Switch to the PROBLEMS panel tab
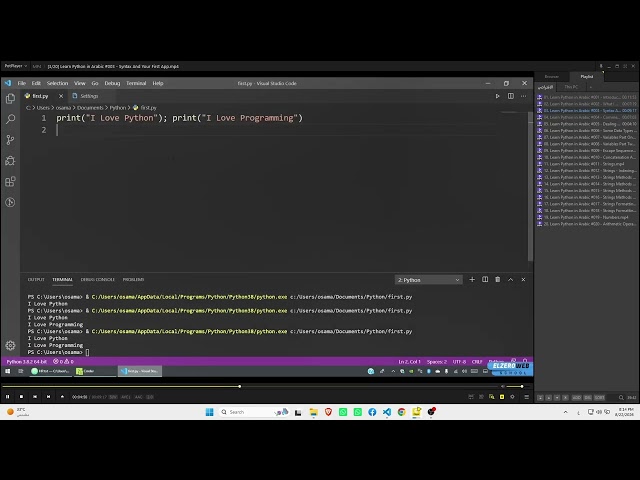The image size is (640, 480). [x=133, y=280]
